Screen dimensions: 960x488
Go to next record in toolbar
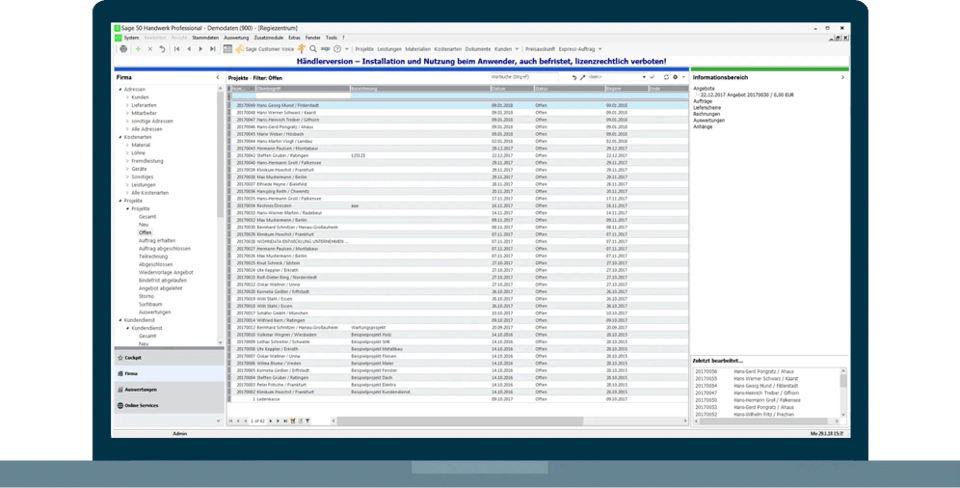click(x=200, y=49)
